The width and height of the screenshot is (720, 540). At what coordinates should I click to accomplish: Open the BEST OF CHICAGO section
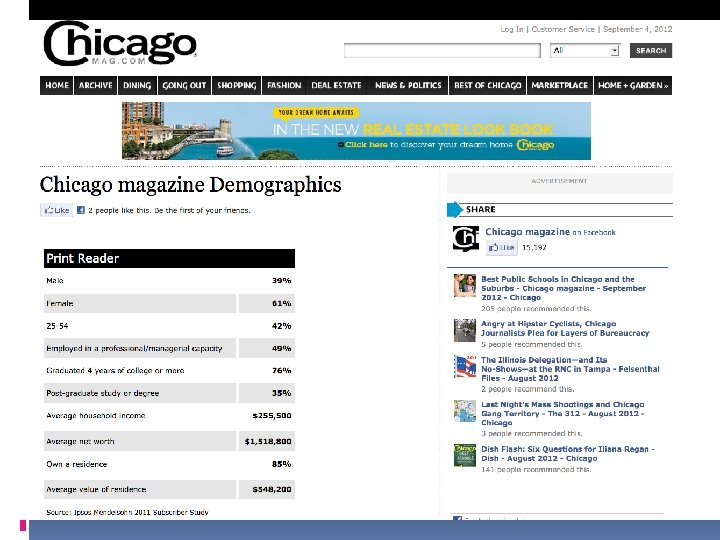(488, 85)
